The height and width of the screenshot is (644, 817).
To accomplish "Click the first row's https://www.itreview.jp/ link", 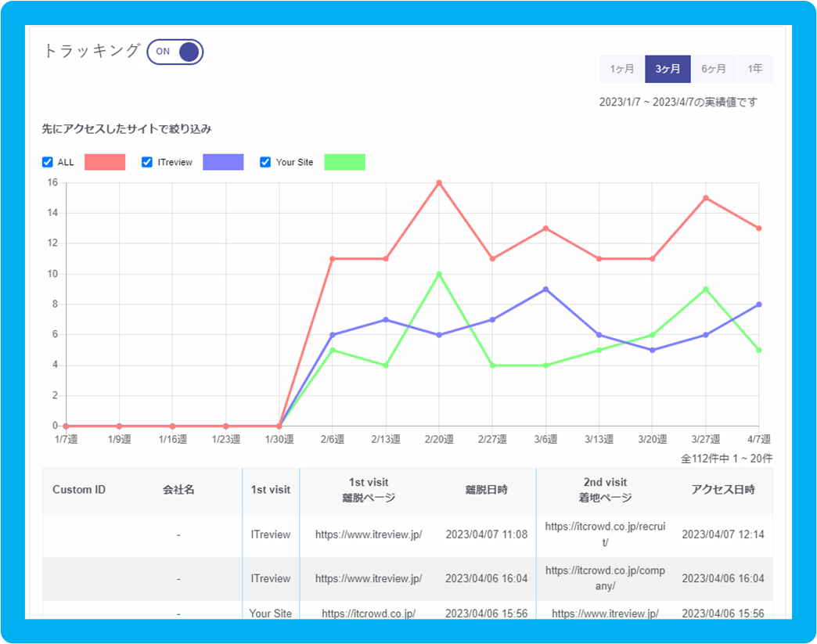I will [369, 534].
